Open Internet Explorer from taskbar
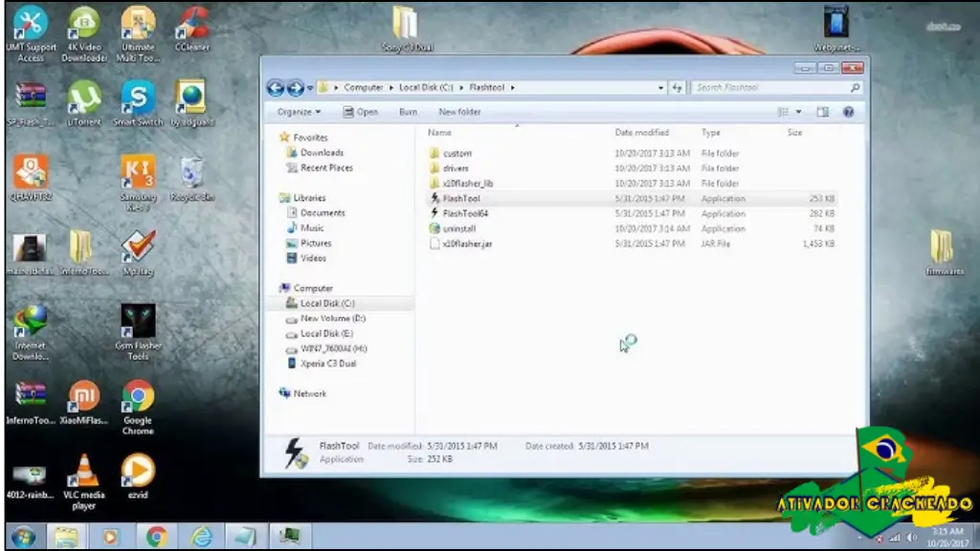The height and width of the screenshot is (551, 980). tap(201, 537)
